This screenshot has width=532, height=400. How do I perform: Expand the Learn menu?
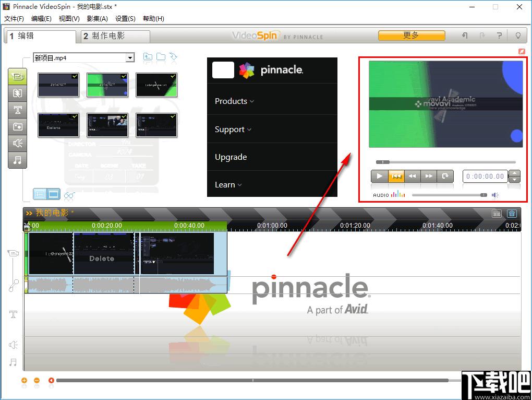click(228, 185)
